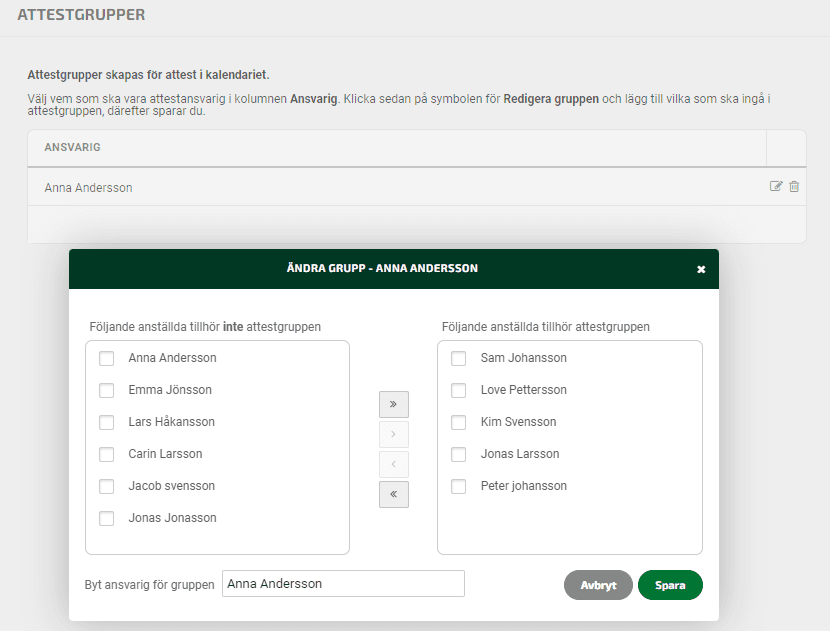
Task: Click the Sam Johansson name label
Action: tap(524, 358)
